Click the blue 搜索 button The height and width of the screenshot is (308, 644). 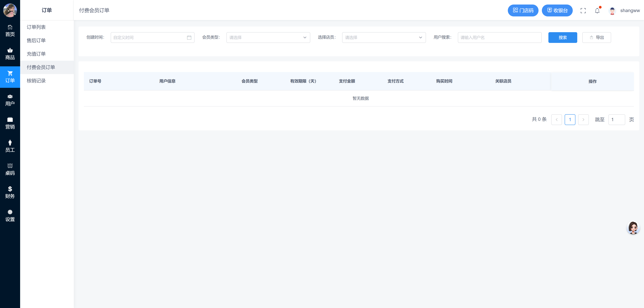pos(562,38)
